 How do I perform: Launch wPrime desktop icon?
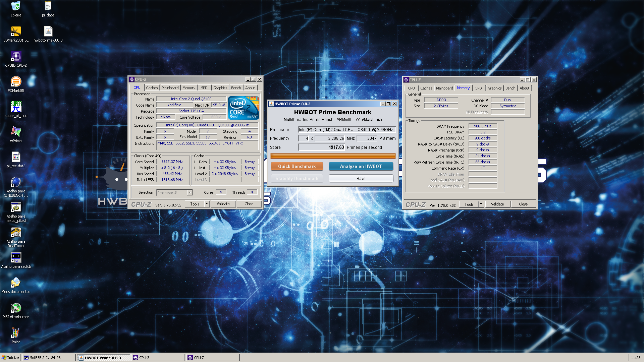[x=16, y=132]
